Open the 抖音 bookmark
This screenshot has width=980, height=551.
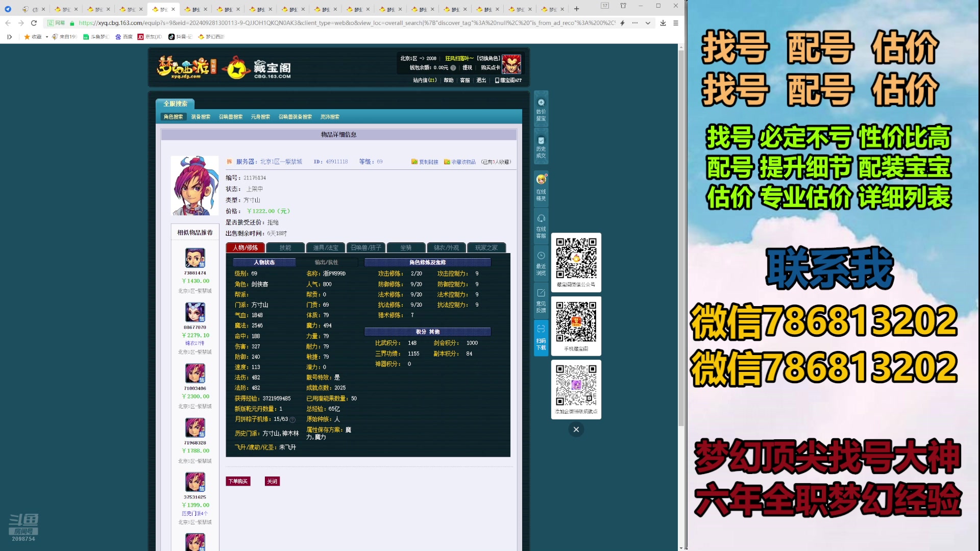[180, 37]
